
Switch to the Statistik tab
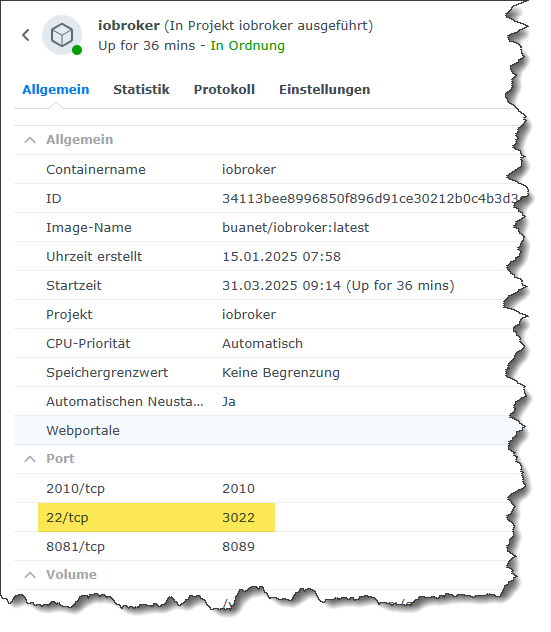point(141,89)
